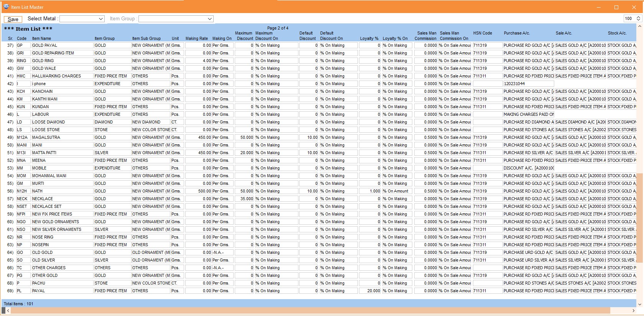Click LABOUR purchase account MAKING CHARGES PAID
Screen dimensions: 644x316
528,114
